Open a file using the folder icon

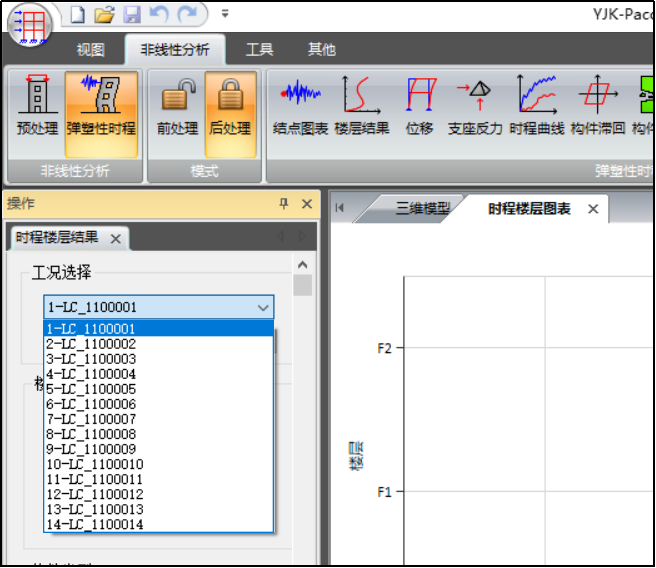tap(105, 15)
